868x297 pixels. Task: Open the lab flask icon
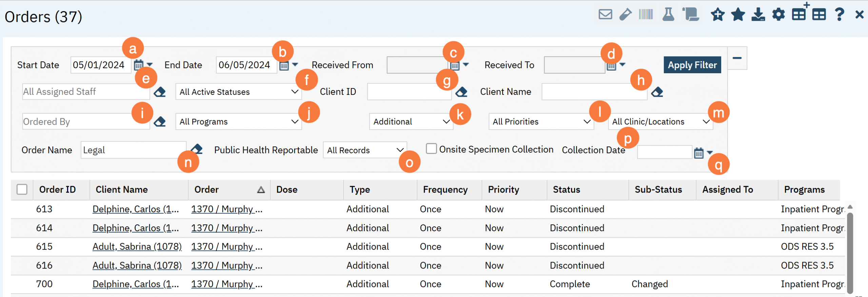tap(668, 15)
